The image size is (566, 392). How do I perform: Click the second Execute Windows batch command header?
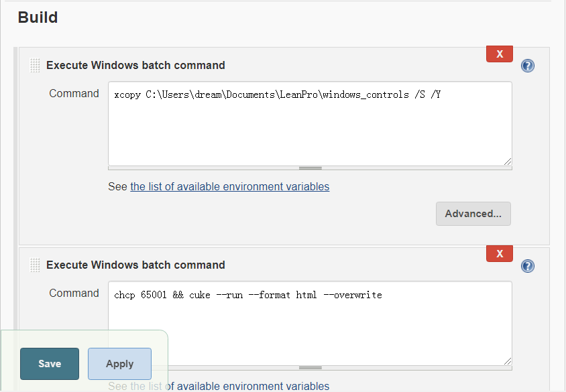pos(135,265)
